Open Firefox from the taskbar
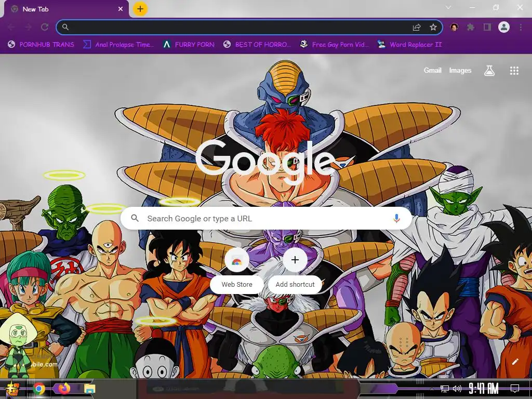The image size is (532, 399). [x=64, y=389]
